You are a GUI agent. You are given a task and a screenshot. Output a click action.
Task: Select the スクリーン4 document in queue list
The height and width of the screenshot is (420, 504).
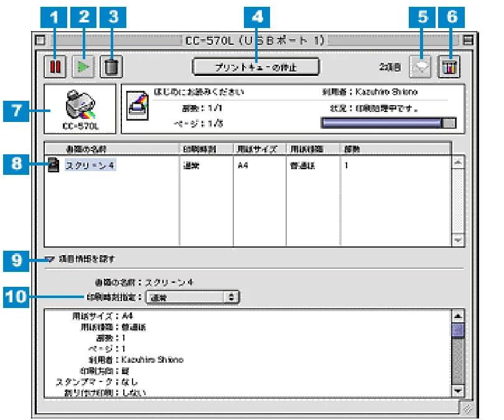(x=90, y=165)
